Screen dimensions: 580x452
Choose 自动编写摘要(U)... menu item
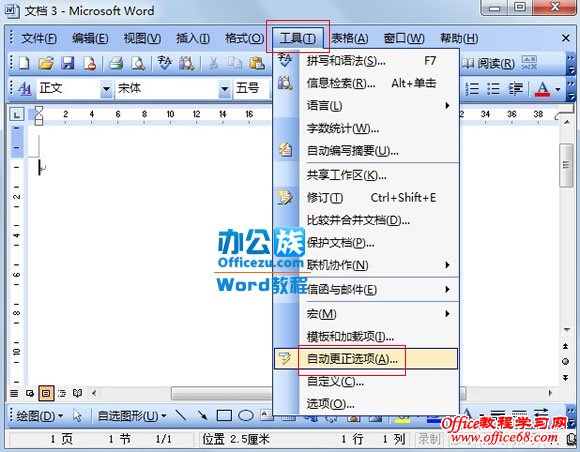point(366,151)
